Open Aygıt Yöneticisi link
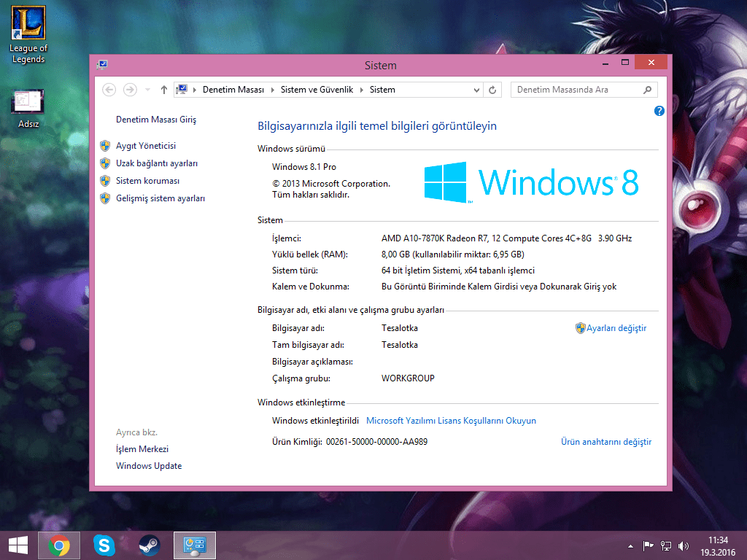The width and height of the screenshot is (747, 560). pos(146,146)
